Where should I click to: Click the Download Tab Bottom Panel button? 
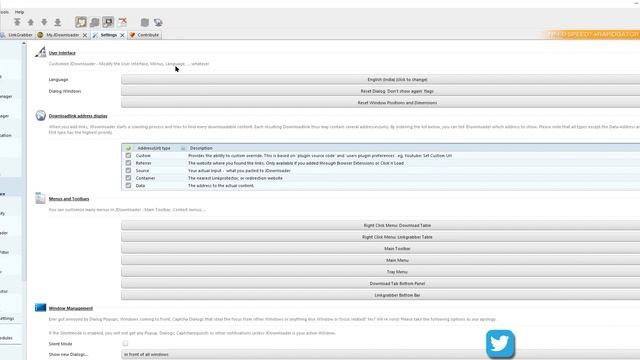(x=380, y=283)
